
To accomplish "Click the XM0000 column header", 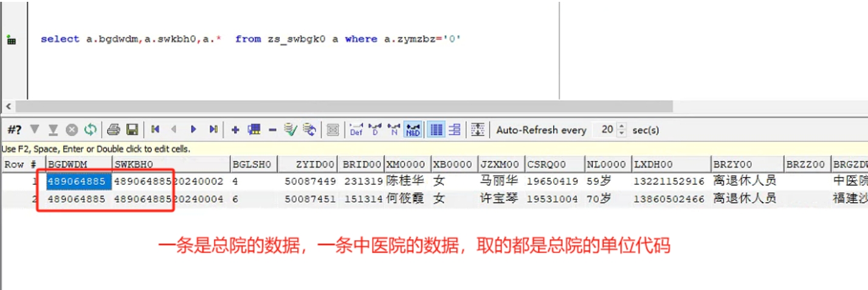I will click(407, 164).
